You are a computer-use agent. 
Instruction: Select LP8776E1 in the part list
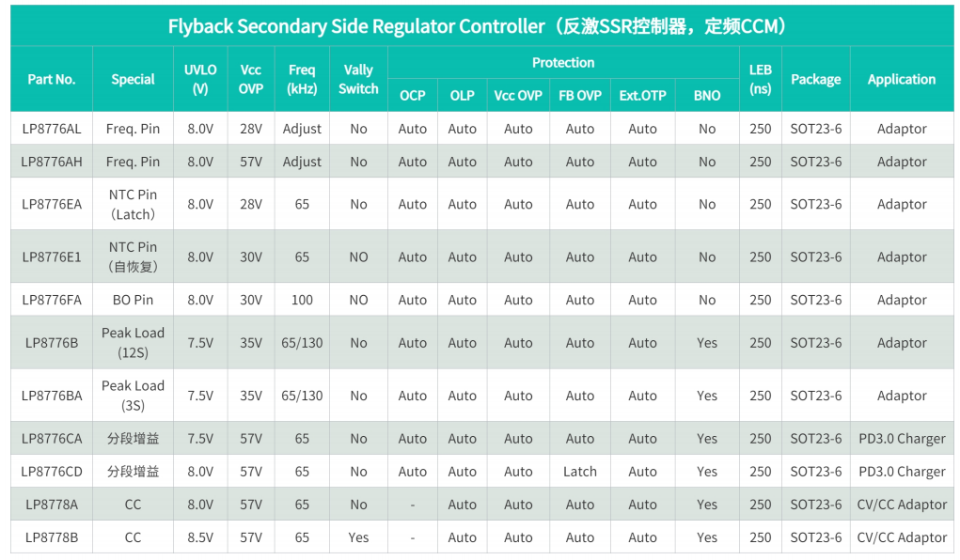(52, 257)
